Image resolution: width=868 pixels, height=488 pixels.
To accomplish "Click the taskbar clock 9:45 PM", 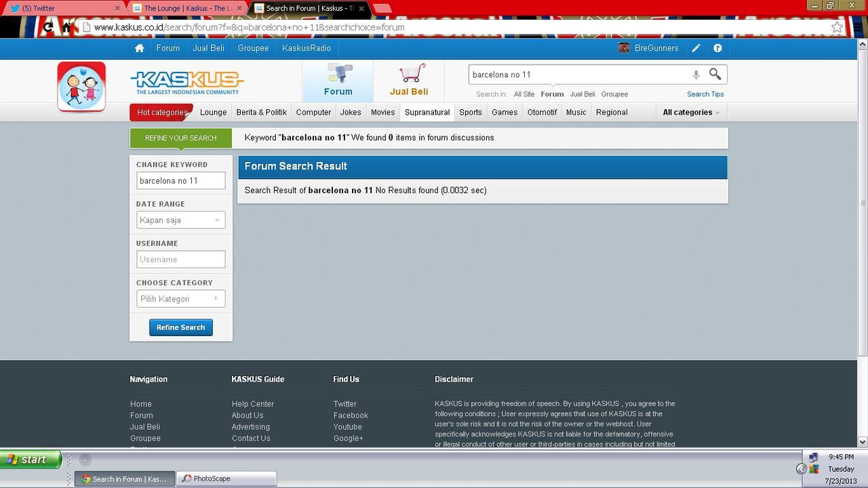I will tap(841, 457).
